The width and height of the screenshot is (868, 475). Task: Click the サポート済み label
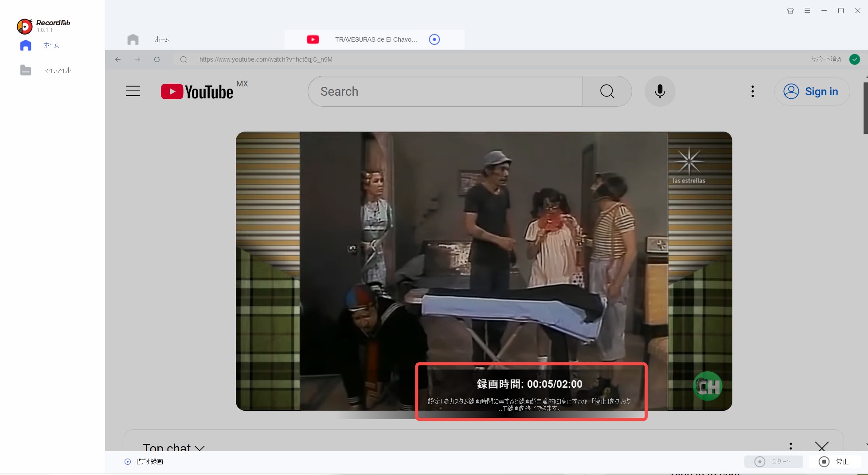click(826, 59)
